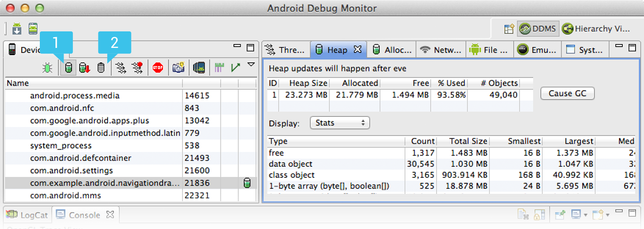This screenshot has height=229, width=644.
Task: Toggle Scroll Lock in the Console toolbar
Action: tap(539, 215)
